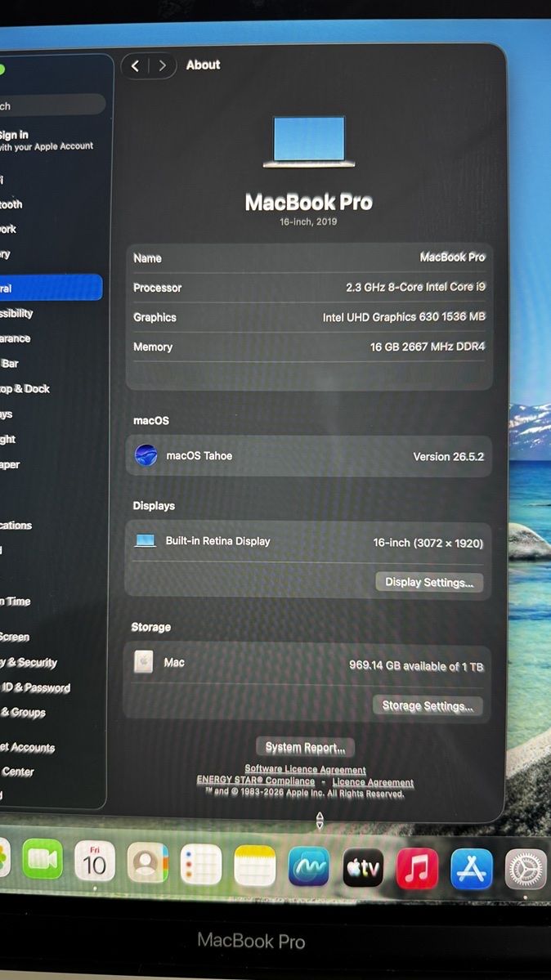The image size is (551, 980).
Task: Open Music from the Dock
Action: (417, 868)
